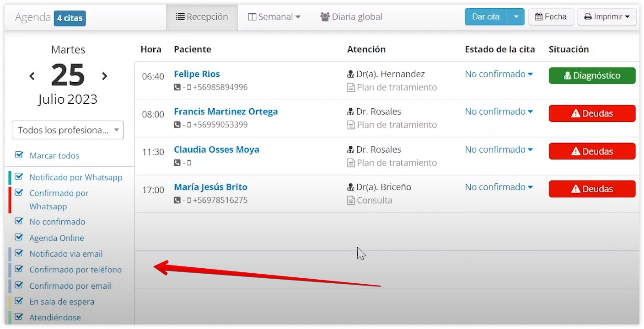Image resolution: width=644 pixels, height=329 pixels.
Task: Open patient Felipe Rios
Action: [197, 74]
